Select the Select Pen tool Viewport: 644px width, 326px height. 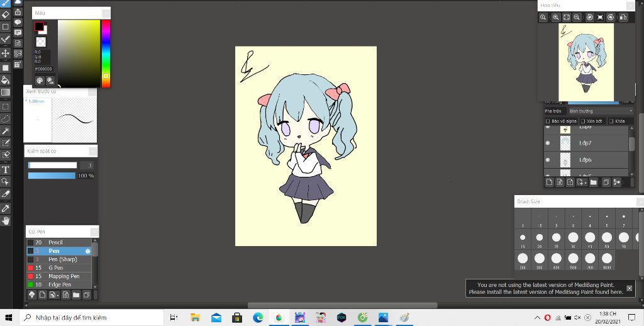(5, 143)
